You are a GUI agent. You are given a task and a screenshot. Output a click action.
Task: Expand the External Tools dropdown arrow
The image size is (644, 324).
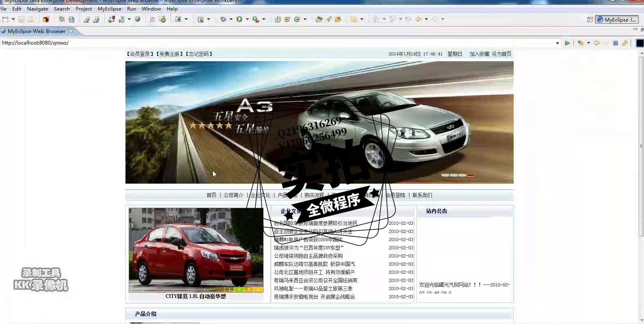click(264, 19)
